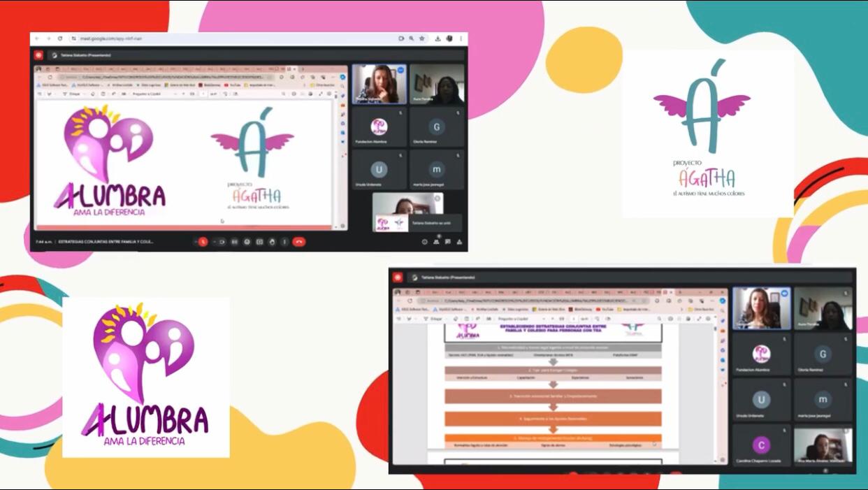The width and height of the screenshot is (868, 490).
Task: Click the presenter name label in upper Meet
Action: 86,55
